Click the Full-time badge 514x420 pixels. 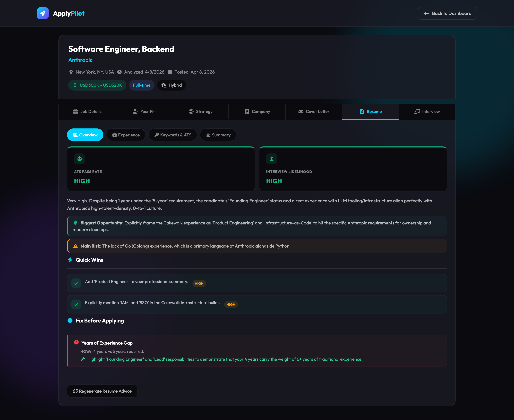[142, 85]
